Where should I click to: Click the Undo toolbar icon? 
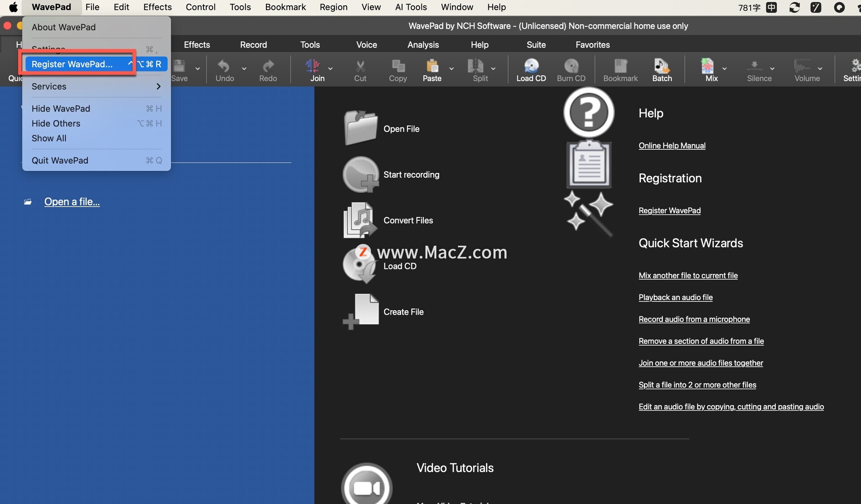pyautogui.click(x=223, y=66)
